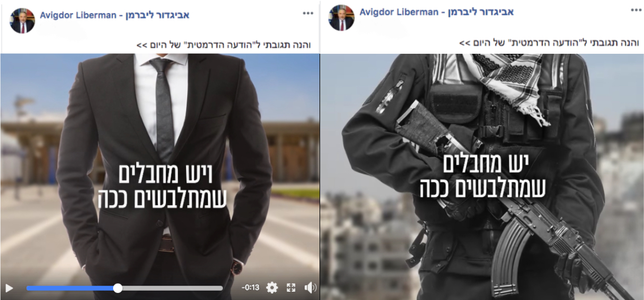This screenshot has height=300, width=644.
Task: Open Avigdor Liberman page from left post
Action: (115, 15)
